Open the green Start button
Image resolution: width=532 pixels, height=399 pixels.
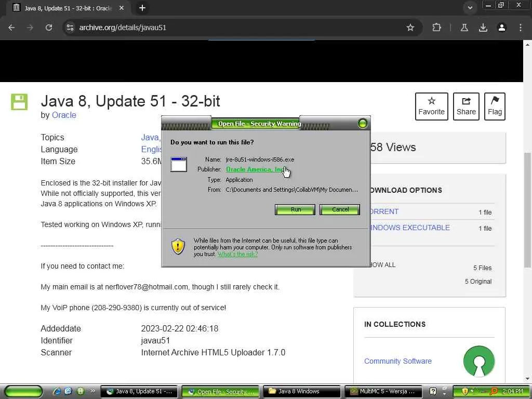[x=24, y=392]
